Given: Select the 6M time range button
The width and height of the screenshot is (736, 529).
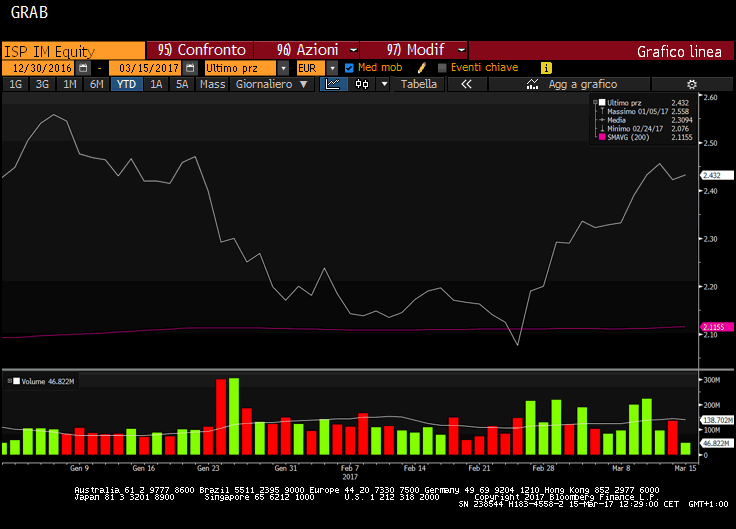Looking at the screenshot, I should coord(96,85).
